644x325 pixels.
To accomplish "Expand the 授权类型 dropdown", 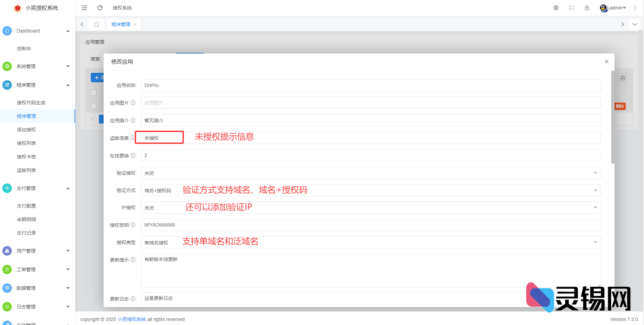I will [370, 242].
